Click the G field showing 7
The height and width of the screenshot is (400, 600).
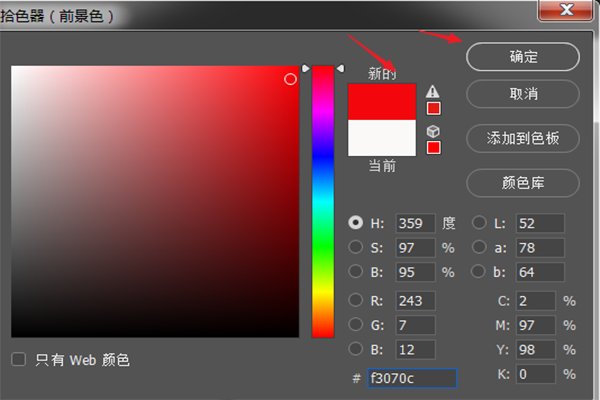[415, 325]
